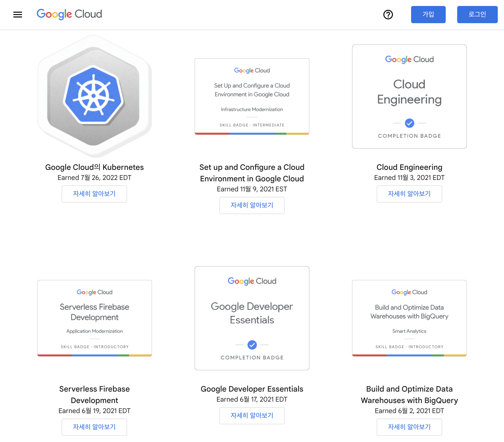Screen dimensions: 504x442
Task: Open 자세히 알아보기 under Cloud Engineering
Action: pyautogui.click(x=409, y=194)
